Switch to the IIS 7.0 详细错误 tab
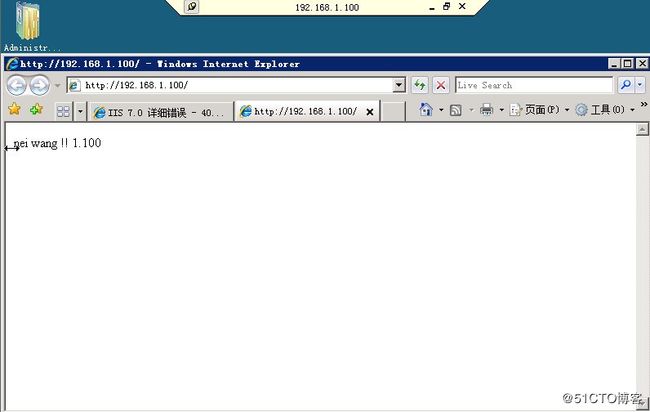Image resolution: width=650 pixels, height=412 pixels. click(x=160, y=112)
